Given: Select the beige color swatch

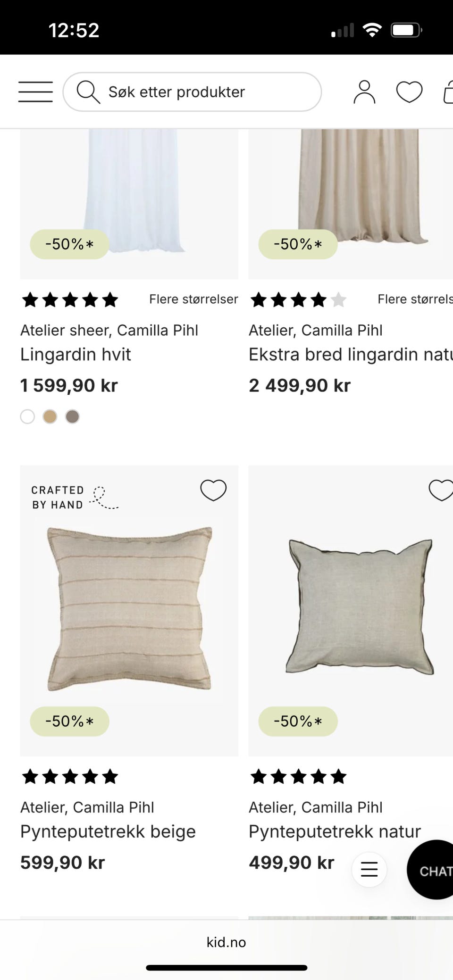Looking at the screenshot, I should [x=50, y=417].
